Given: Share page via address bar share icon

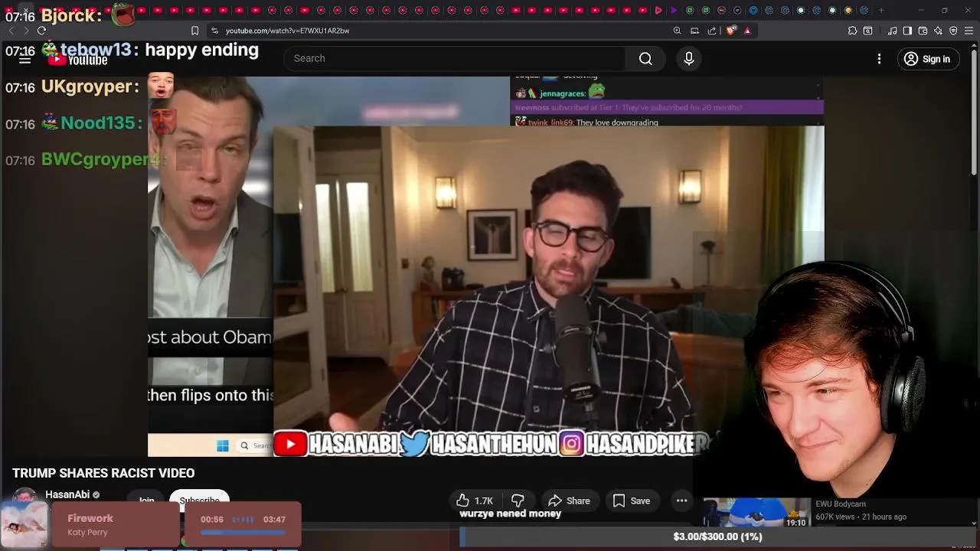Looking at the screenshot, I should click(712, 31).
